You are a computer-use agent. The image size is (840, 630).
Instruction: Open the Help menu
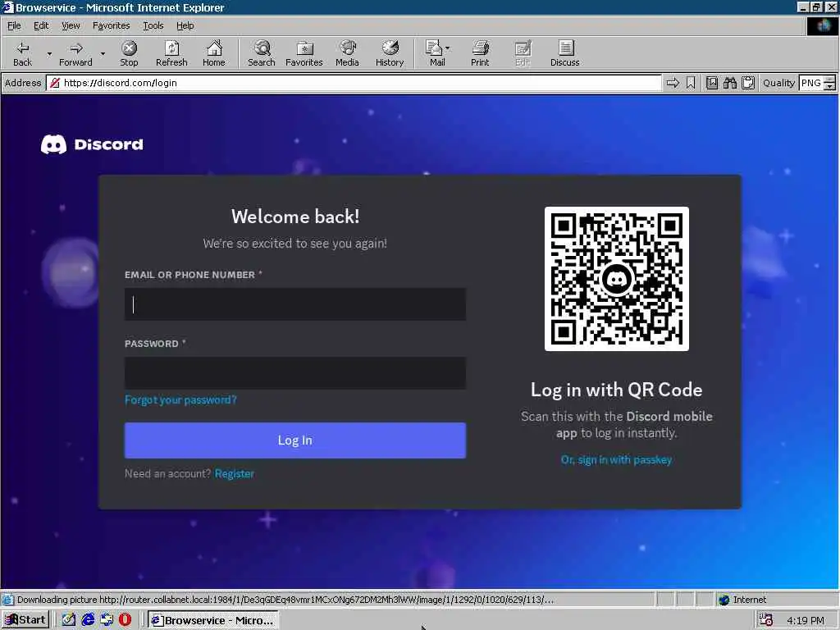pos(185,25)
